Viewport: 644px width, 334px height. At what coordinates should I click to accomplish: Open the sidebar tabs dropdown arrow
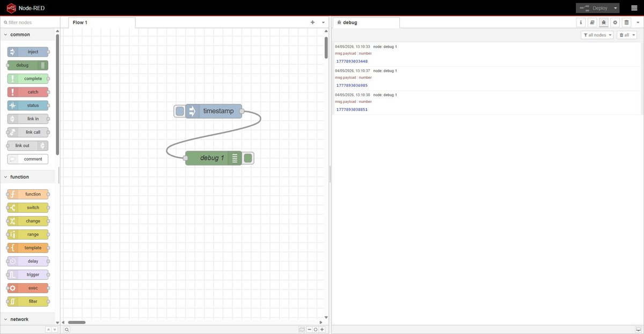[638, 23]
